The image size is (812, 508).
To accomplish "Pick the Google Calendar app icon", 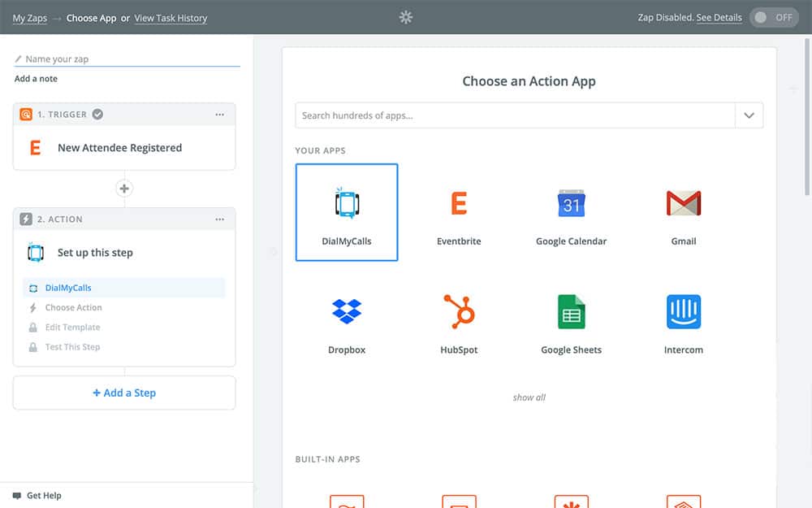I will coord(571,204).
